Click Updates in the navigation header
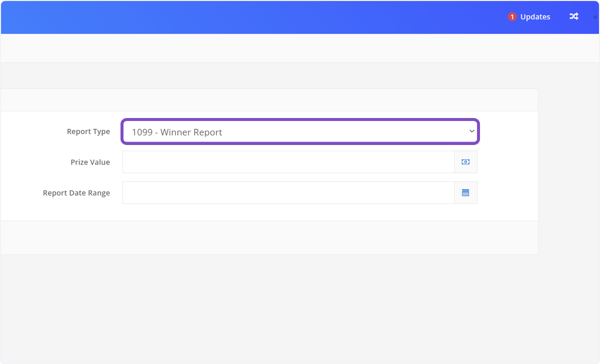The image size is (600, 364). [535, 16]
